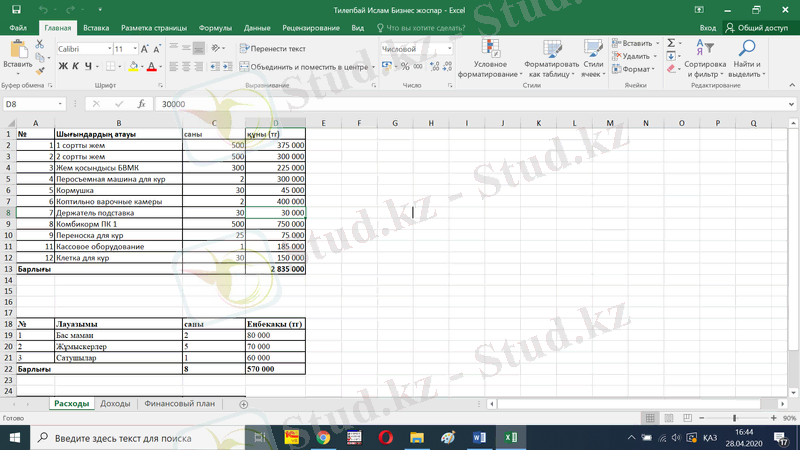Click Вставить cells button in Ячейки group
The image size is (800, 450).
(633, 43)
